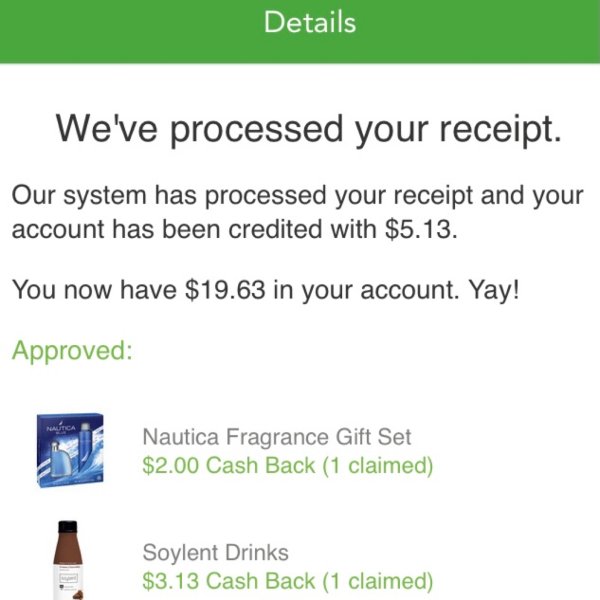Tap the green Details navigation bar
Viewport: 600px width, 600px height.
tap(300, 31)
